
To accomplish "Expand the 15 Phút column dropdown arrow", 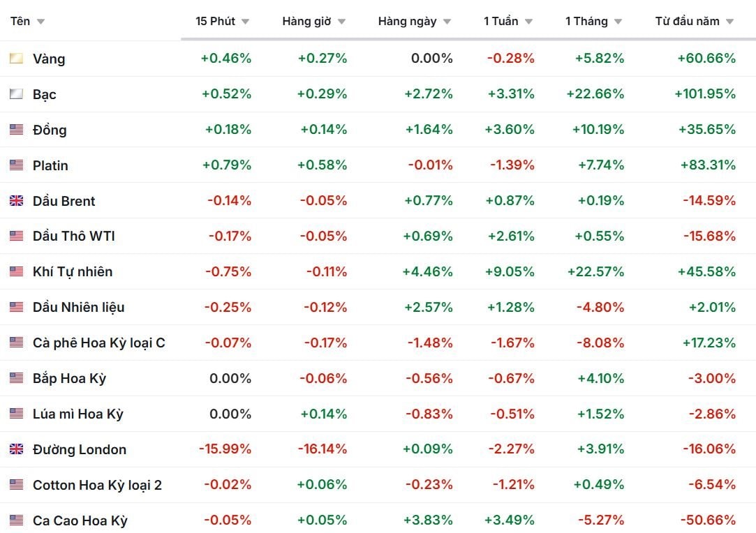I will coord(245,22).
